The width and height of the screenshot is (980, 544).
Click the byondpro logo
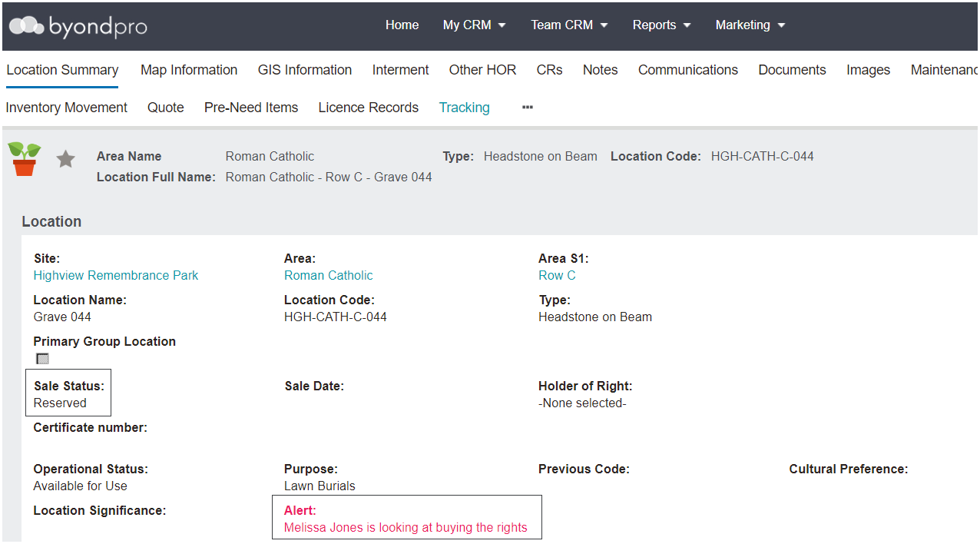pyautogui.click(x=78, y=26)
